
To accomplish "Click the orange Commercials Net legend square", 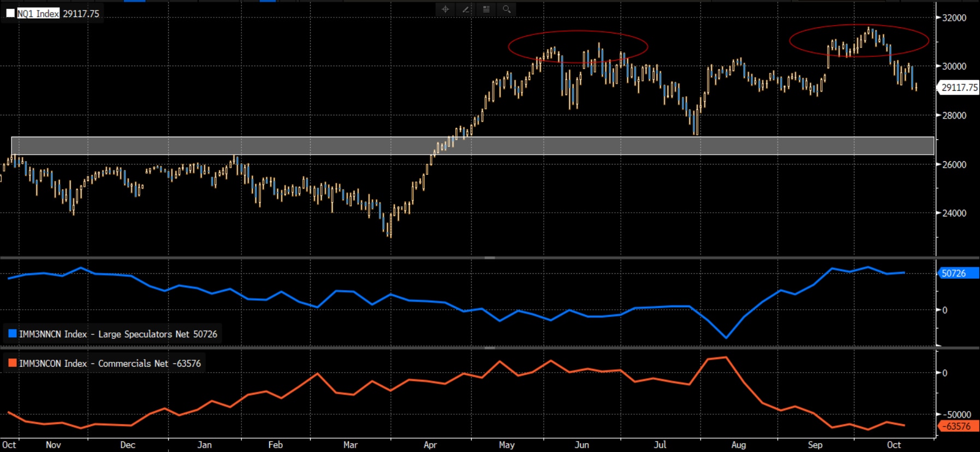I will click(x=13, y=363).
